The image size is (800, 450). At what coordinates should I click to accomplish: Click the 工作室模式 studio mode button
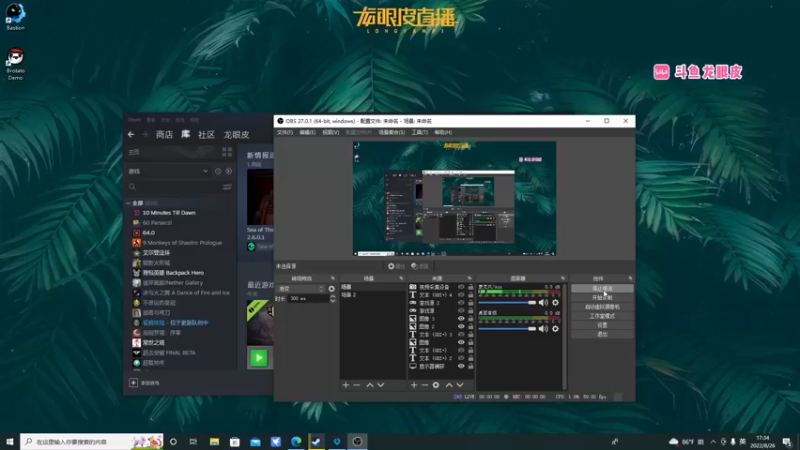(602, 316)
